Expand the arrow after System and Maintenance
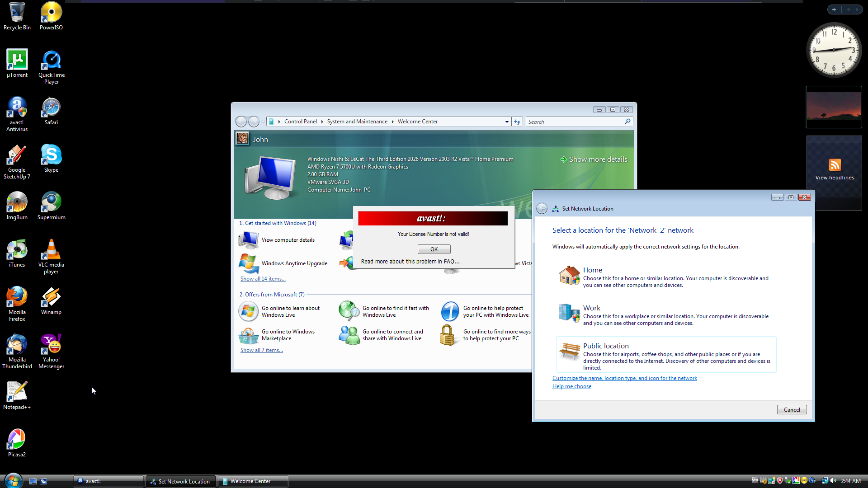 (x=392, y=122)
